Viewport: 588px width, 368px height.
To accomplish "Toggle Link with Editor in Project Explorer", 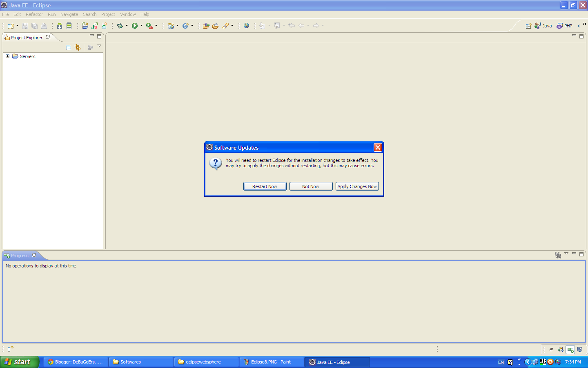I will tap(78, 48).
